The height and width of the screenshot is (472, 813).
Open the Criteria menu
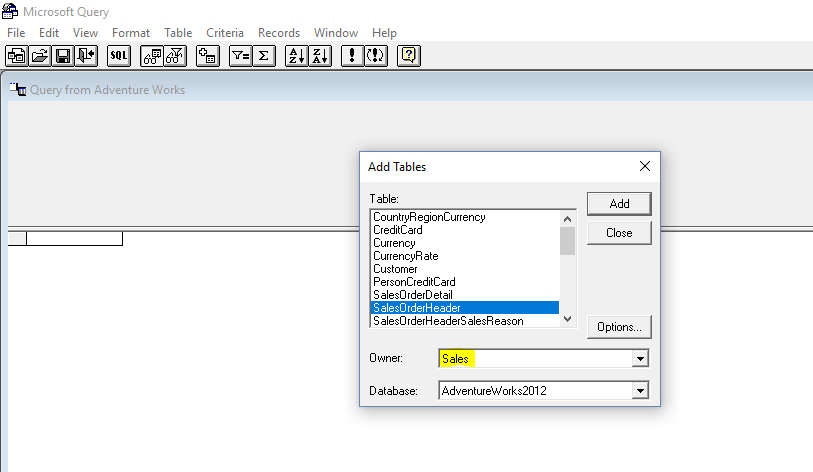click(x=225, y=33)
